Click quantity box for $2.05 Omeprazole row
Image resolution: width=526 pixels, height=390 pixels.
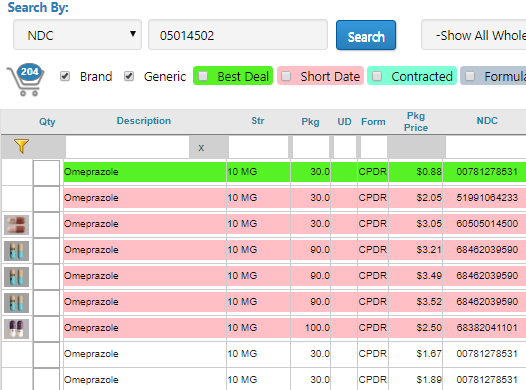click(47, 199)
